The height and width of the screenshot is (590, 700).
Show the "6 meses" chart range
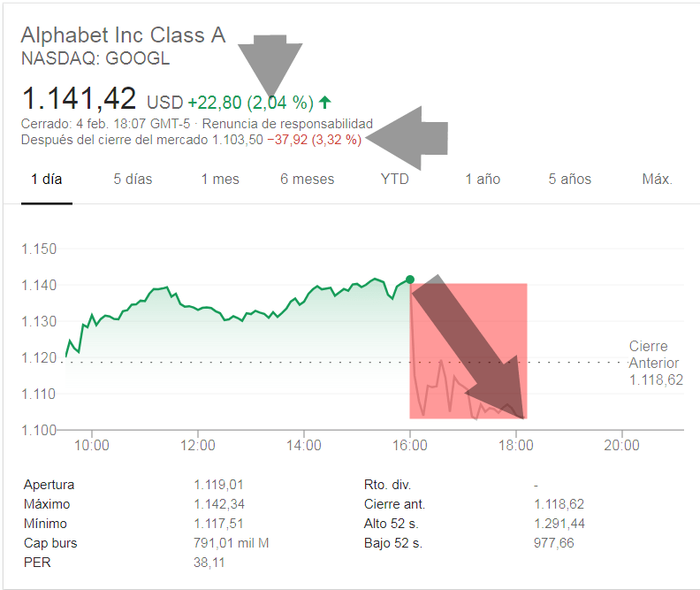(x=308, y=179)
